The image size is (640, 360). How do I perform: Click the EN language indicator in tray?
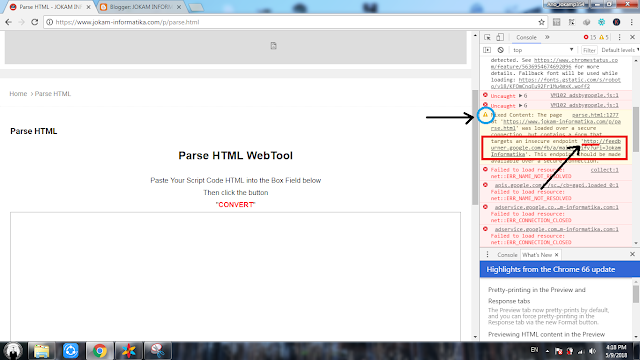click(534, 350)
